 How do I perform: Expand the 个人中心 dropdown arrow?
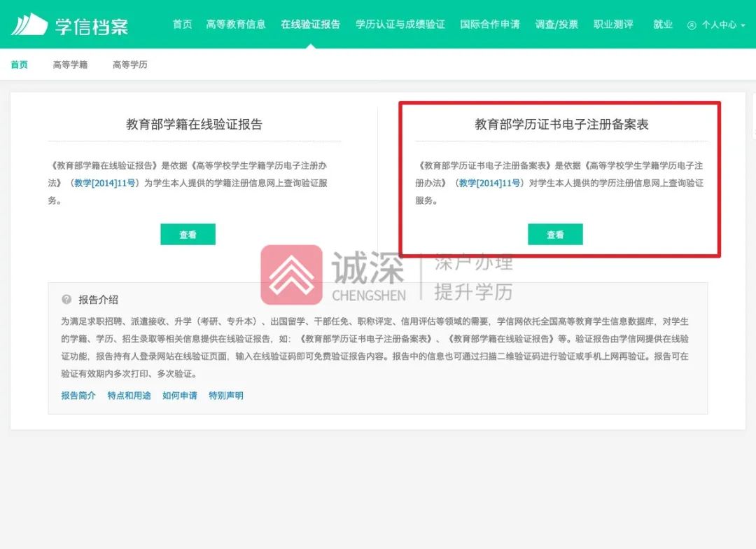744,23
